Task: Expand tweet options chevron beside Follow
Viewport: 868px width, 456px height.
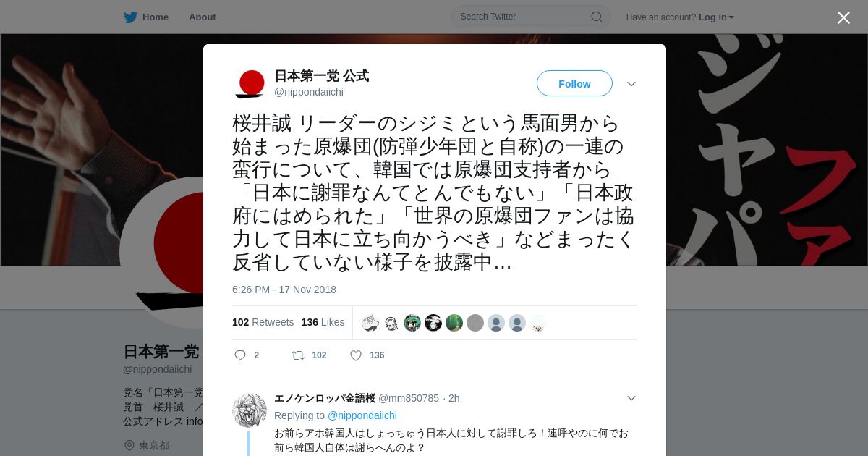Action: click(631, 84)
